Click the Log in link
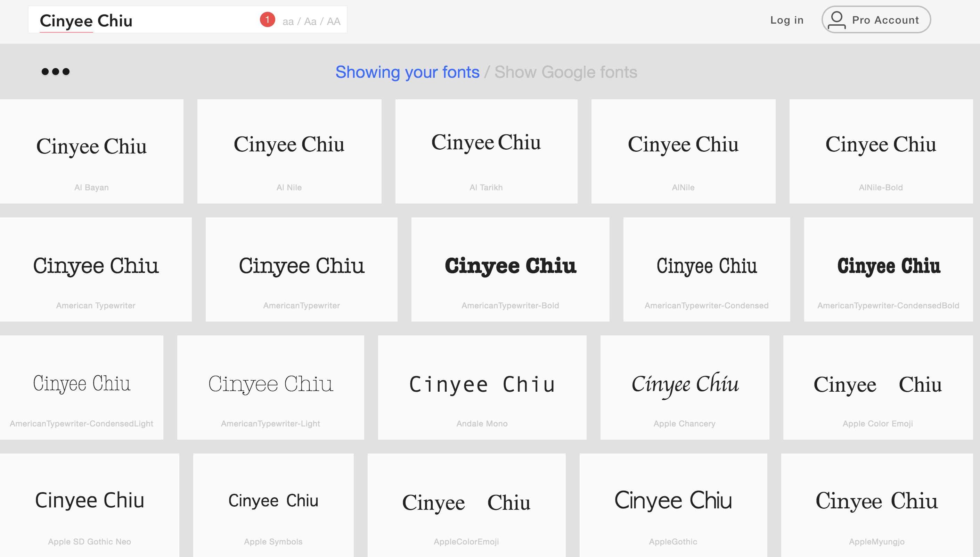 [787, 20]
